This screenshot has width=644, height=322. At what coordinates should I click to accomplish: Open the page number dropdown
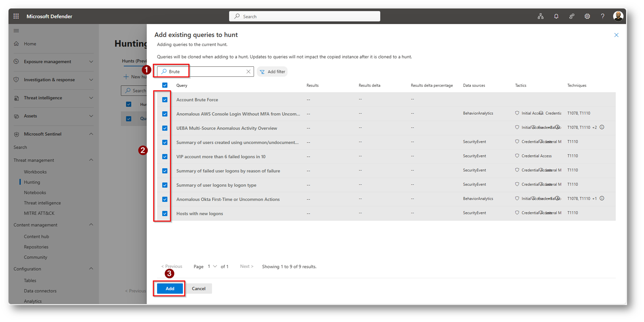[x=212, y=267]
